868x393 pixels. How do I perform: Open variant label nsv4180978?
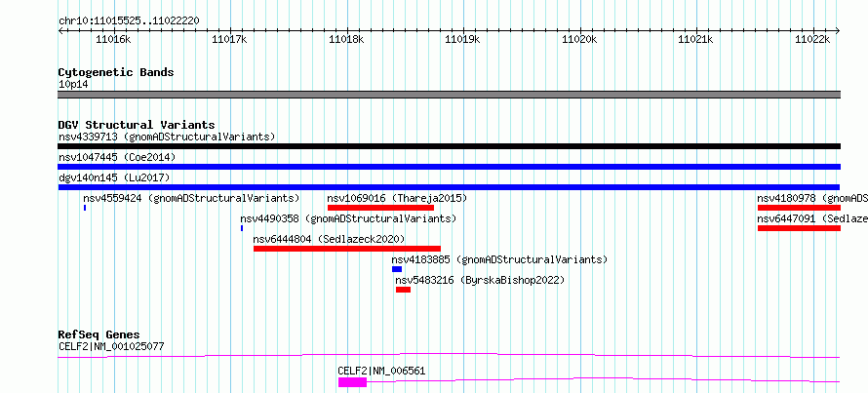[x=789, y=198]
